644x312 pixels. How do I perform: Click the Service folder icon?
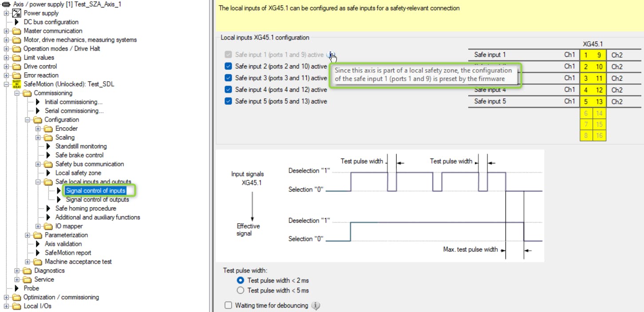pos(28,280)
